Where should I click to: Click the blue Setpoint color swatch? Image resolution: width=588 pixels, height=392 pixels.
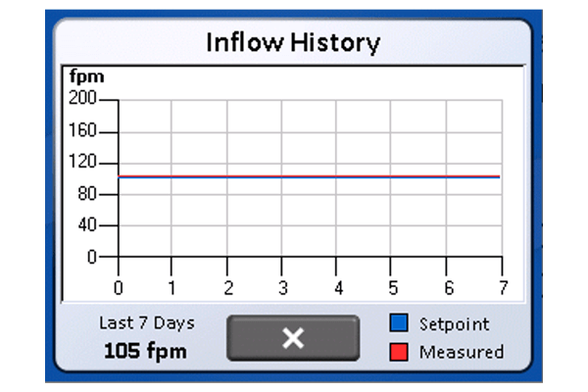click(x=400, y=324)
